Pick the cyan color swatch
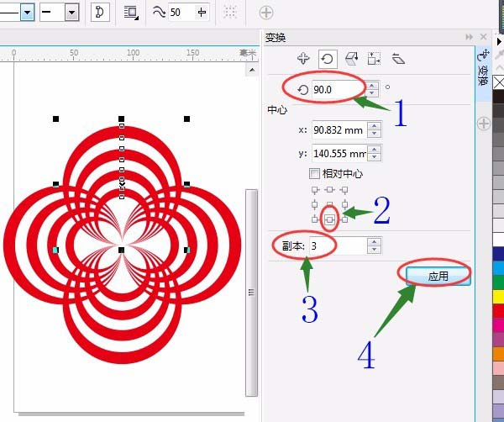The height and width of the screenshot is (422, 504). [x=498, y=268]
